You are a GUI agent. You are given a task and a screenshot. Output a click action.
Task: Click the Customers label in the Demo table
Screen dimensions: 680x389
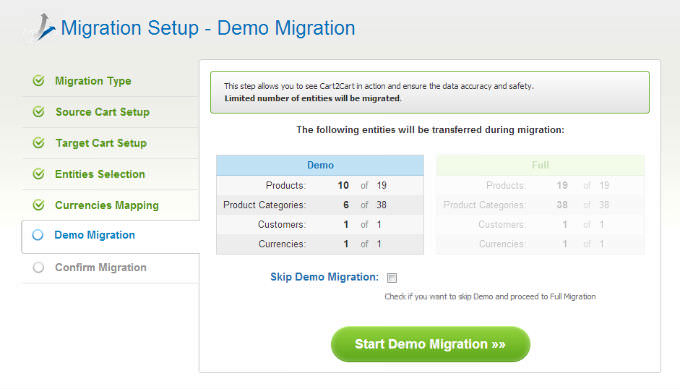(282, 224)
